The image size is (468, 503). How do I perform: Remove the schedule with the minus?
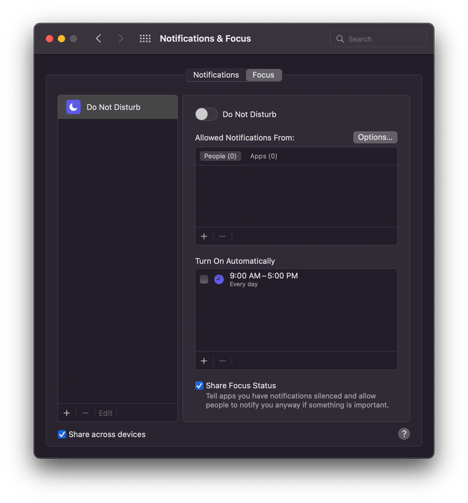(x=222, y=361)
